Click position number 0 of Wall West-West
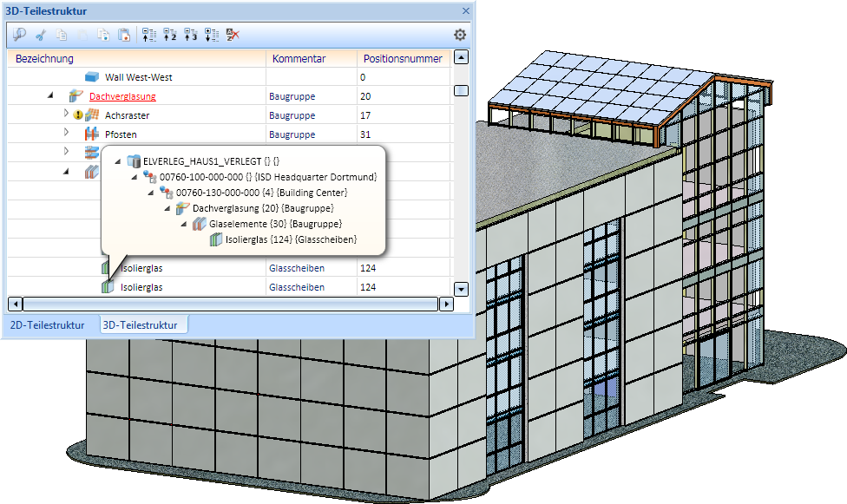 coord(363,77)
